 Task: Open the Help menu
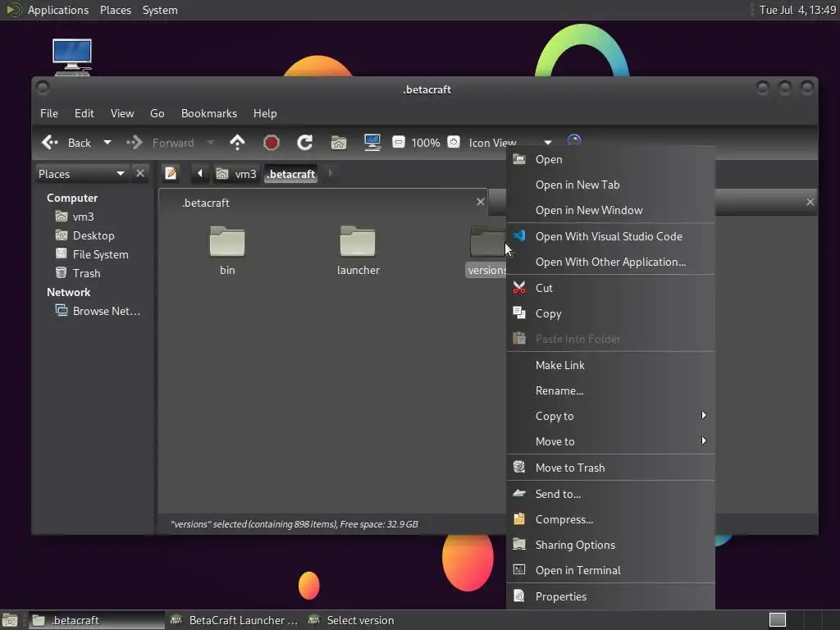[265, 113]
